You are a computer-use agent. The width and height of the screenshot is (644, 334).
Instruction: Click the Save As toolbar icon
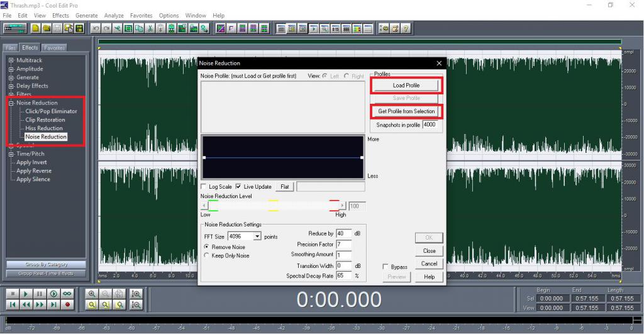coord(69,28)
